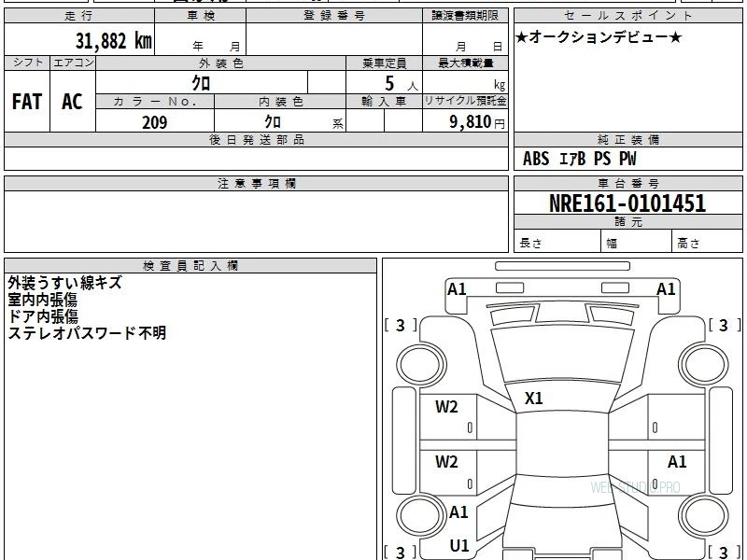The height and width of the screenshot is (560, 747).
Task: Select the 乗車定員 header
Action: [x=384, y=63]
